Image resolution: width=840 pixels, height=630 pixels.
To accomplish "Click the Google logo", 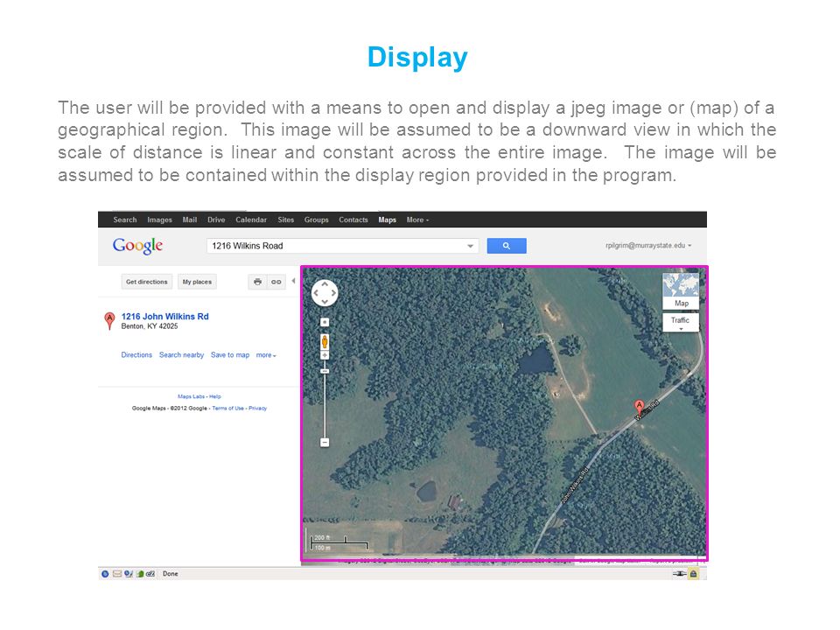I will coord(137,245).
